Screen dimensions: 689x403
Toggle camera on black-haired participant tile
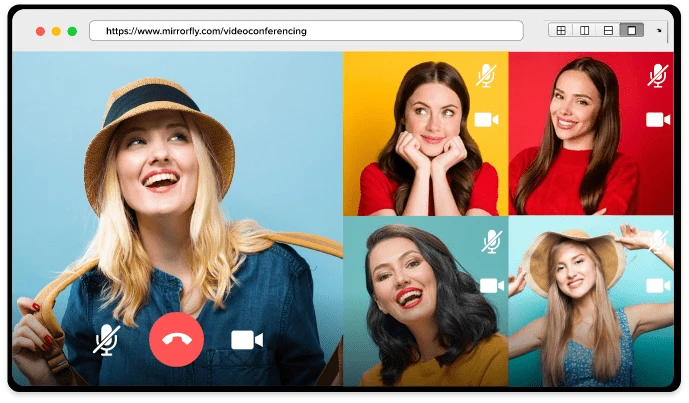pos(492,286)
